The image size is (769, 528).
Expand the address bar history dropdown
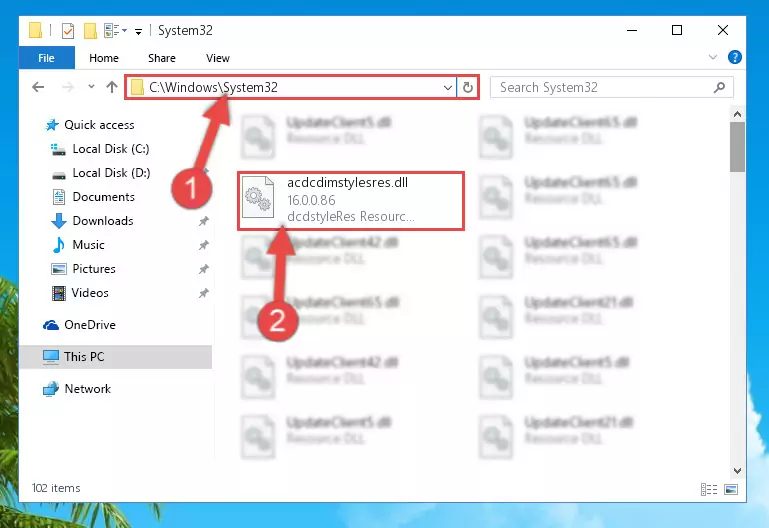tap(447, 88)
